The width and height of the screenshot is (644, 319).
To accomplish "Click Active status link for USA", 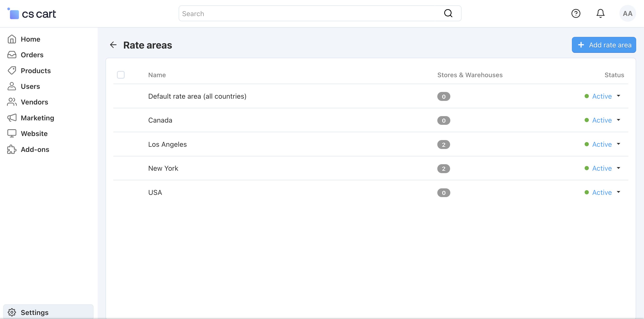I will (x=602, y=192).
